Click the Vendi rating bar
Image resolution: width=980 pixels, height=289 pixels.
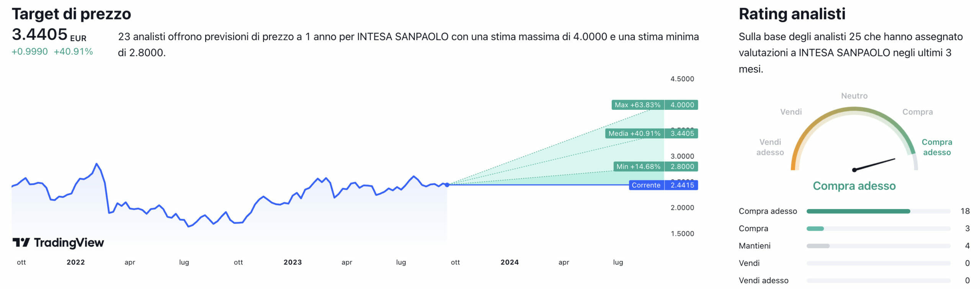coord(879,263)
